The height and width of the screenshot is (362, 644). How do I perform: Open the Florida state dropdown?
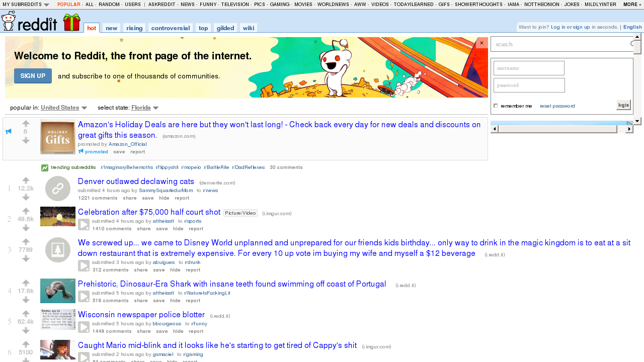click(145, 108)
